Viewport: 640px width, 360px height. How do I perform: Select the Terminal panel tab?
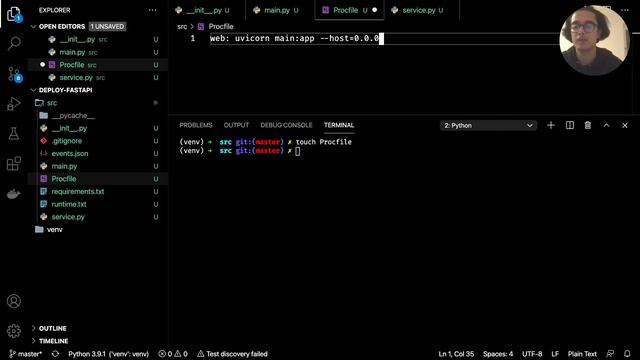[x=339, y=125]
